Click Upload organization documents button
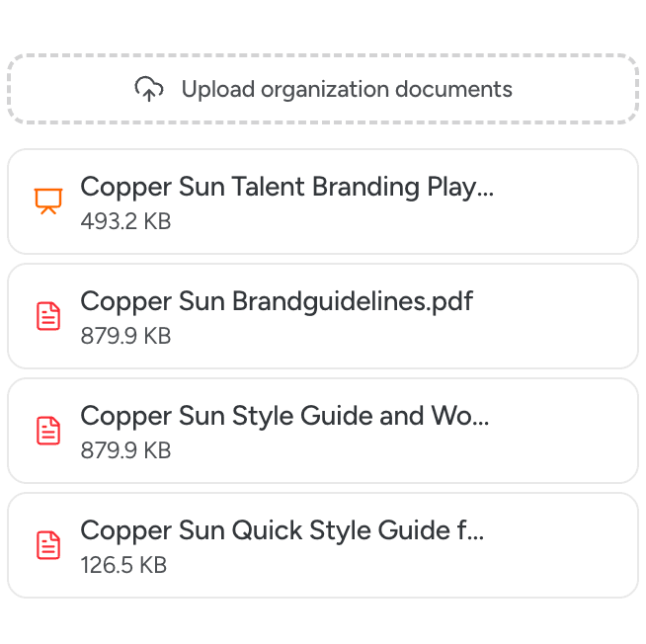 pyautogui.click(x=323, y=89)
